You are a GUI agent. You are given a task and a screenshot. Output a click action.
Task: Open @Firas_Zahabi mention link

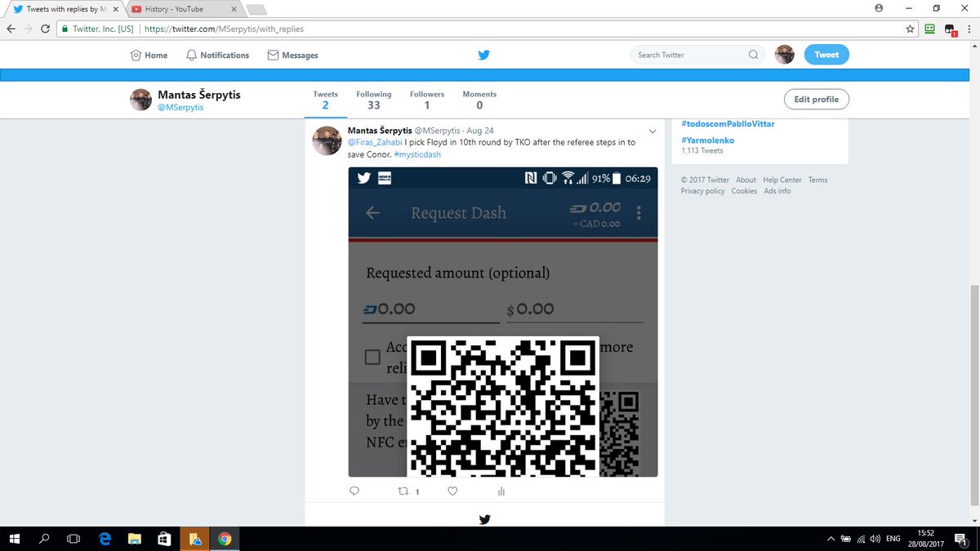click(x=375, y=142)
